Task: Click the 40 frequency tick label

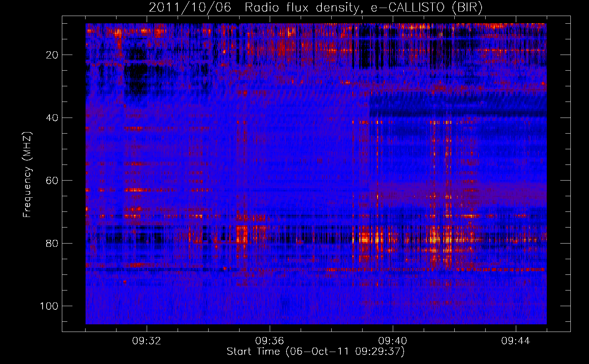Action: [52, 118]
